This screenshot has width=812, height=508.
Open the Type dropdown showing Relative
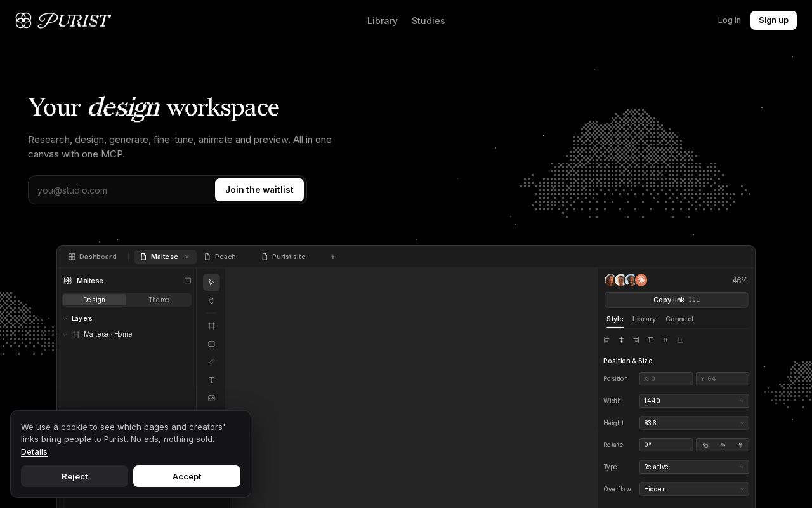click(x=694, y=467)
